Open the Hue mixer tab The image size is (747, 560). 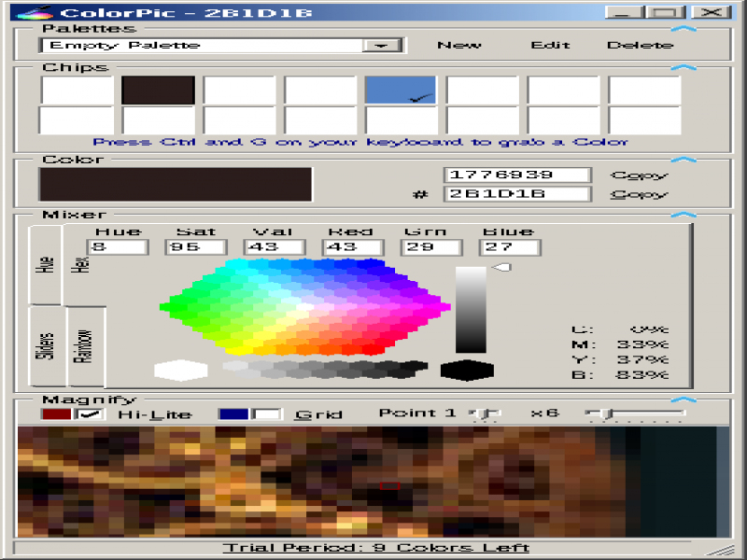point(48,264)
